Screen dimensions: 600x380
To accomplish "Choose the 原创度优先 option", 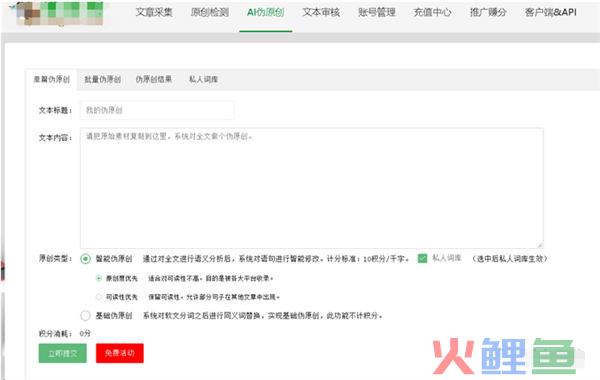I will pos(99,278).
